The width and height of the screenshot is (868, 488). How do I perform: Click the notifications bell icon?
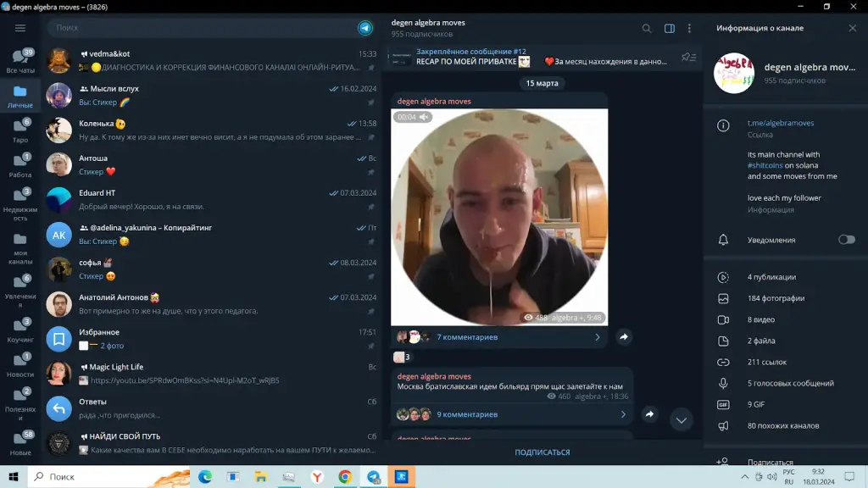pos(723,240)
